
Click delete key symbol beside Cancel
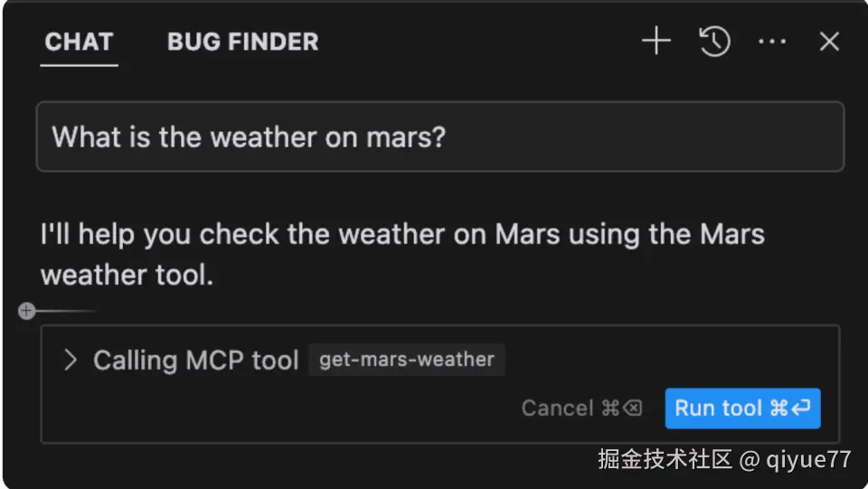click(633, 409)
